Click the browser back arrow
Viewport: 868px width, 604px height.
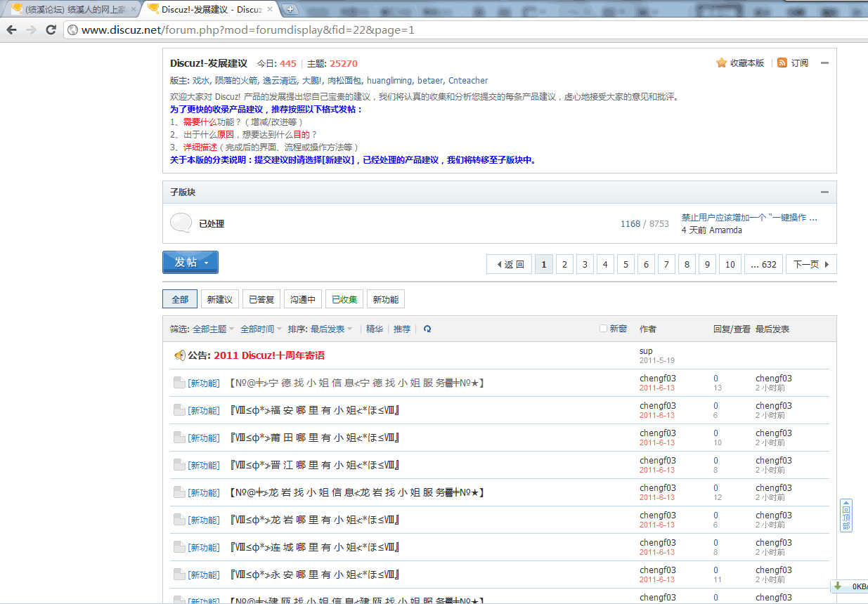[x=12, y=29]
